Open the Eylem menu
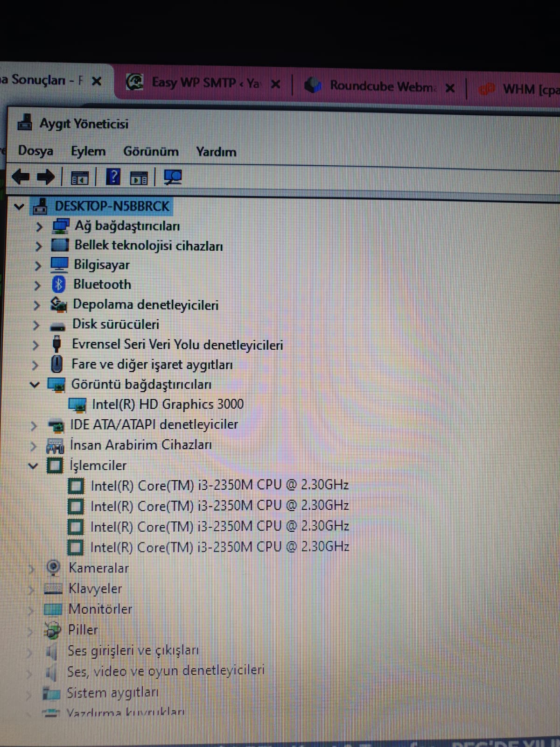This screenshot has height=747, width=560. point(88,151)
